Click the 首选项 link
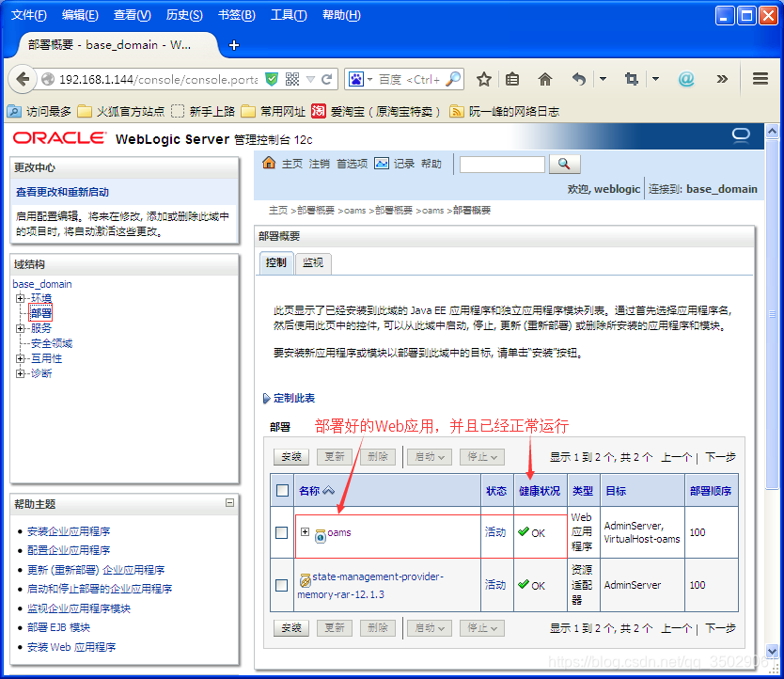 pyautogui.click(x=352, y=164)
